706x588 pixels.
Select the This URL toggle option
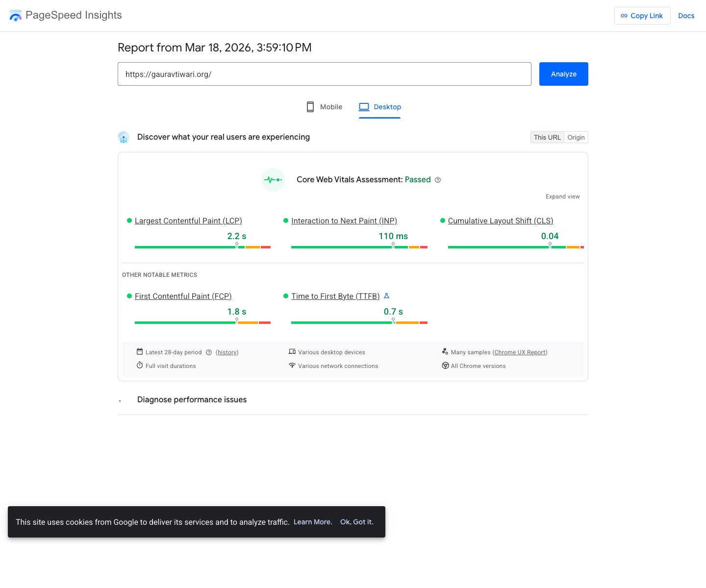pos(547,137)
